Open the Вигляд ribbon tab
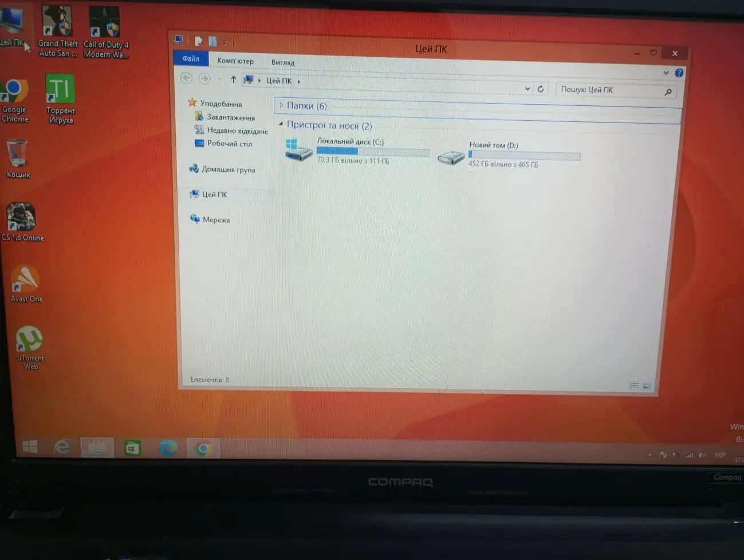Image resolution: width=744 pixels, height=560 pixels. click(x=282, y=62)
